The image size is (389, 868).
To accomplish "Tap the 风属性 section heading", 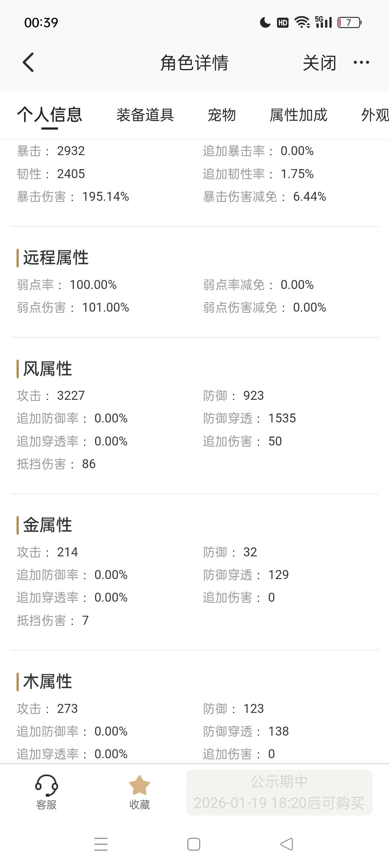I will point(48,369).
